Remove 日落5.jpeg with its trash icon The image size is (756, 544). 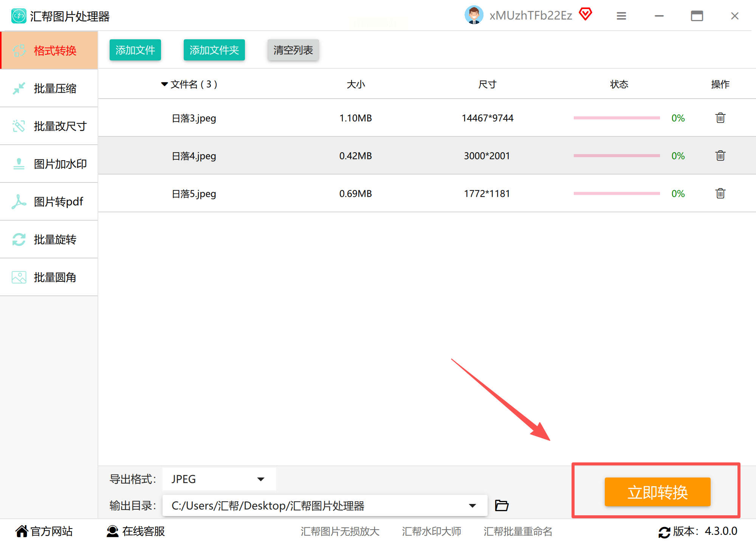[720, 193]
